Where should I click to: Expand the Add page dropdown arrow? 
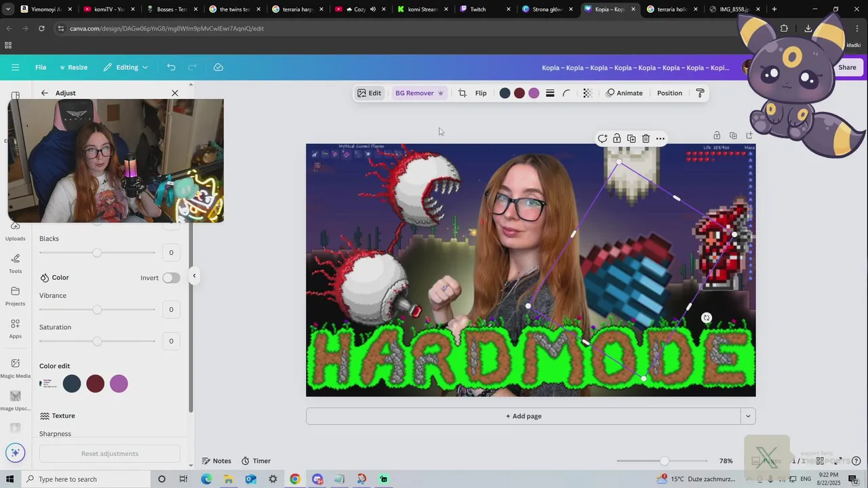tap(748, 416)
